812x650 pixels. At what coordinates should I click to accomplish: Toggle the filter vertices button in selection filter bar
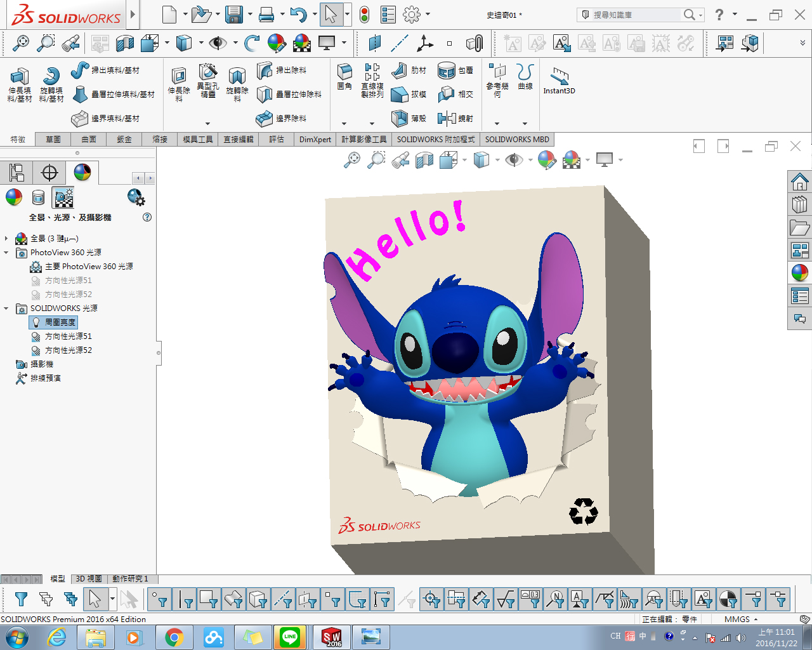[x=160, y=599]
